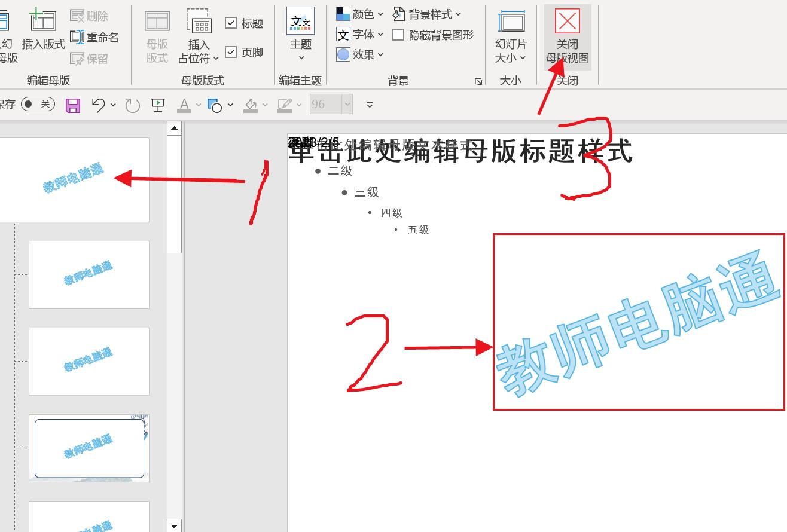
Task: Open the Themes (主题) gallery icon
Action: [x=301, y=21]
